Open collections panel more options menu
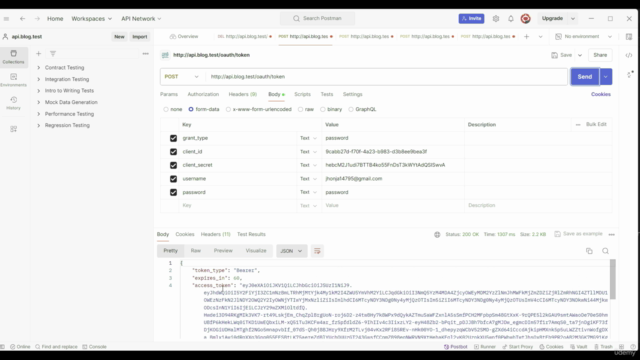This screenshot has width=640, height=360. pyautogui.click(x=145, y=53)
